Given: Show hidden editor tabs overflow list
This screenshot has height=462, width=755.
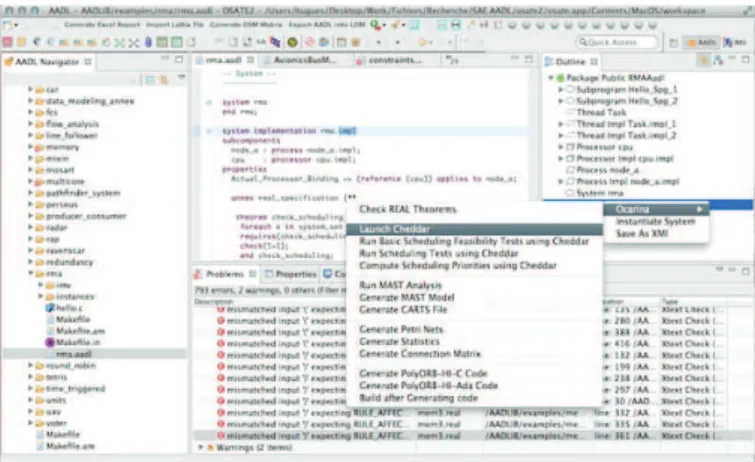Looking at the screenshot, I should point(452,61).
